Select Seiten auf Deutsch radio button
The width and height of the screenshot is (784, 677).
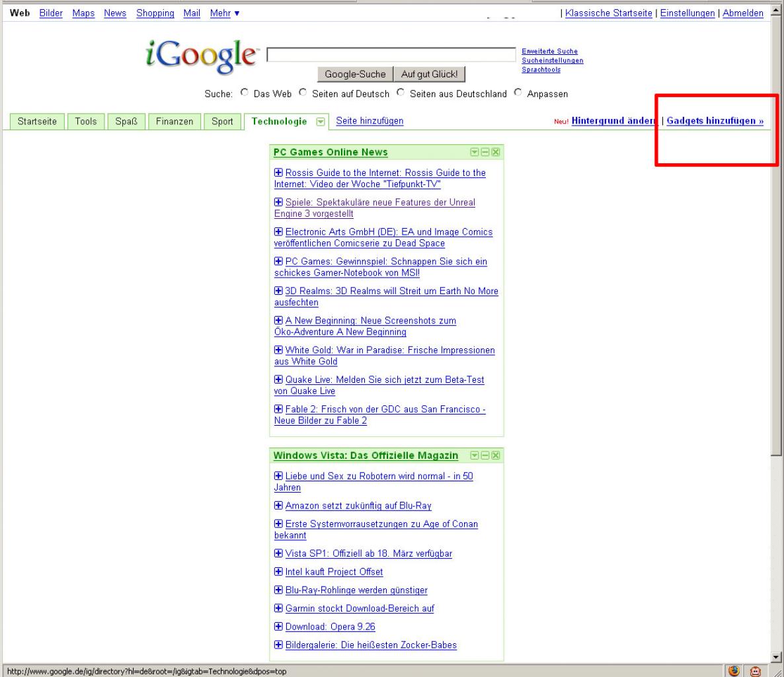point(303,93)
